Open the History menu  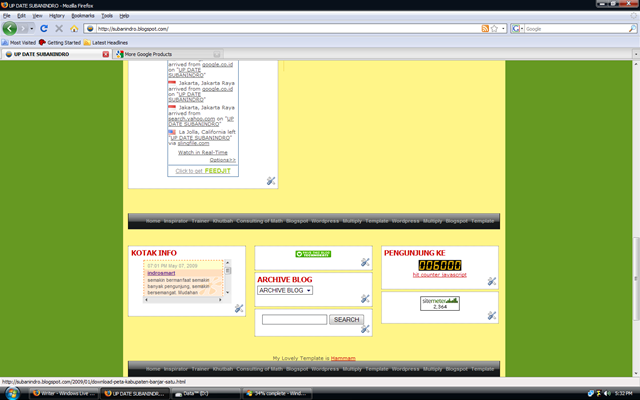point(57,16)
